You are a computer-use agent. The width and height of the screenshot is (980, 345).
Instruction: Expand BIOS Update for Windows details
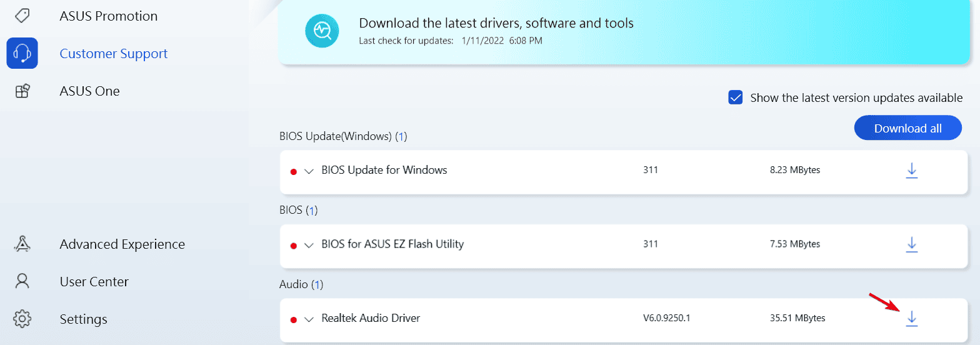309,171
